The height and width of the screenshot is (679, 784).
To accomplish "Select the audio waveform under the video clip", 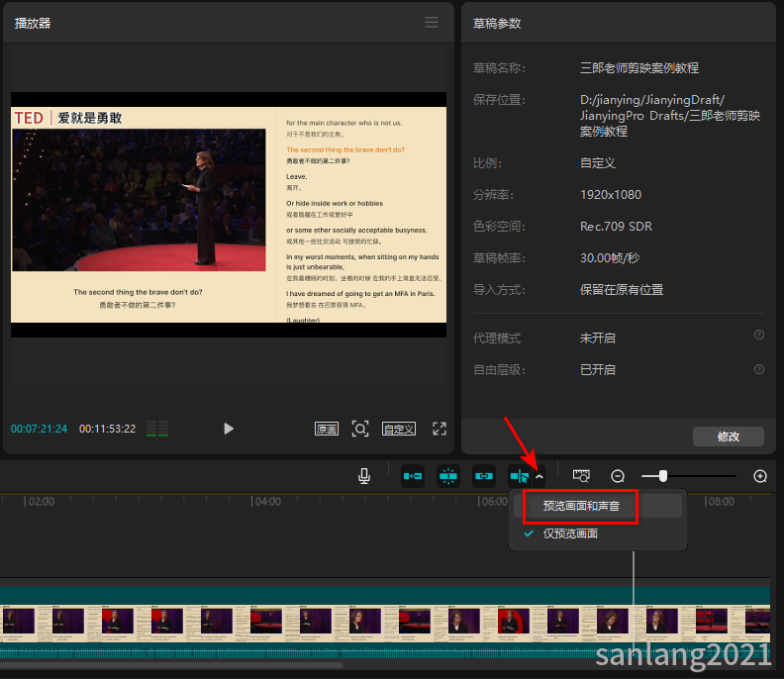I will point(385,651).
